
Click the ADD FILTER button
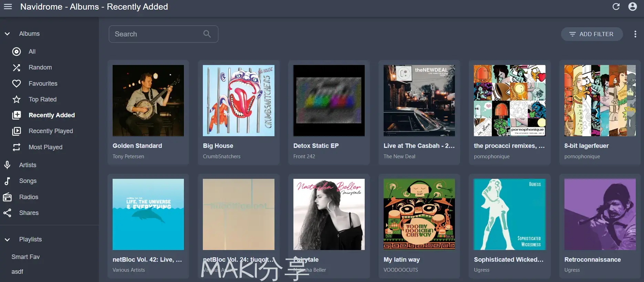click(592, 34)
